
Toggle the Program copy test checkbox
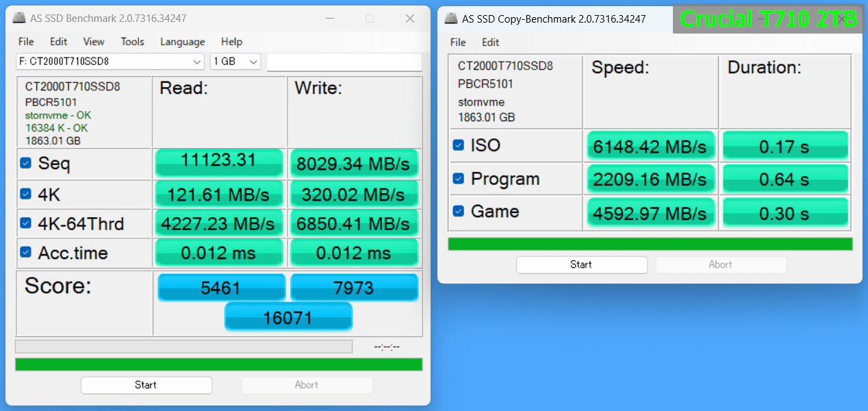tap(459, 179)
